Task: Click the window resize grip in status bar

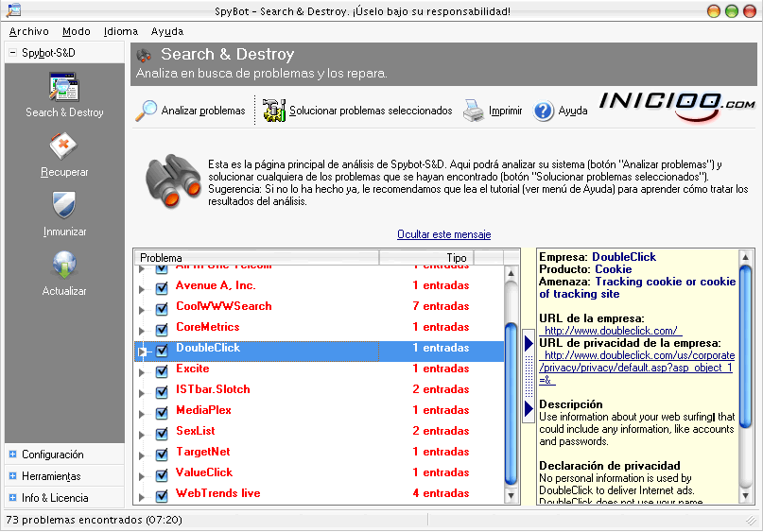Action: 752,521
